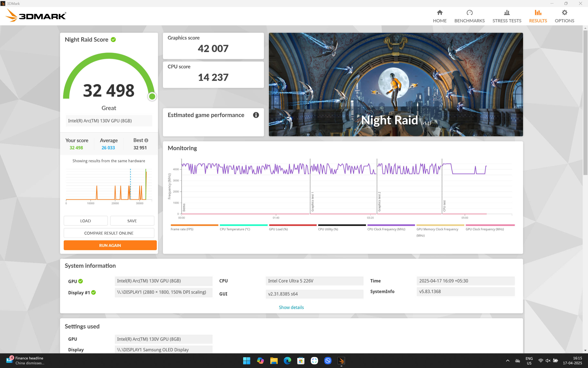Open the Home tab icon
The image size is (588, 368).
click(440, 12)
